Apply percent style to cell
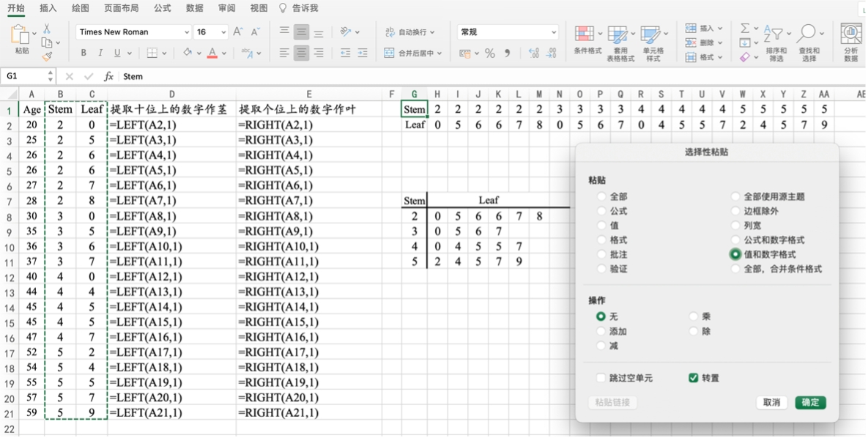The image size is (868, 438). [489, 53]
